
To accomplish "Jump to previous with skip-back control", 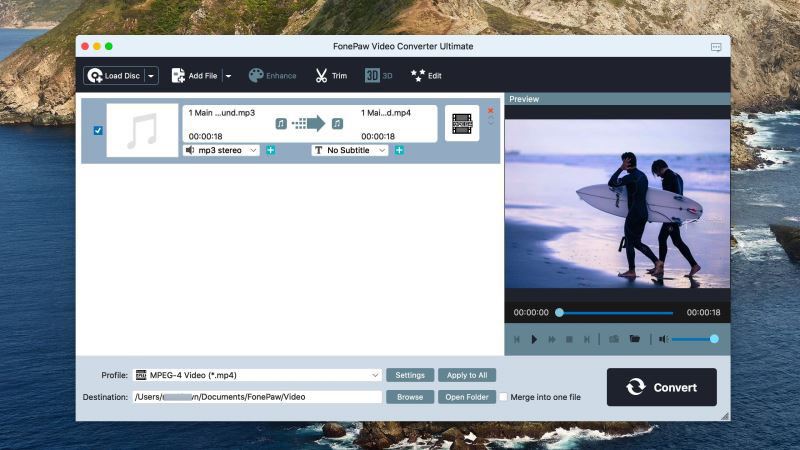I will tap(516, 339).
